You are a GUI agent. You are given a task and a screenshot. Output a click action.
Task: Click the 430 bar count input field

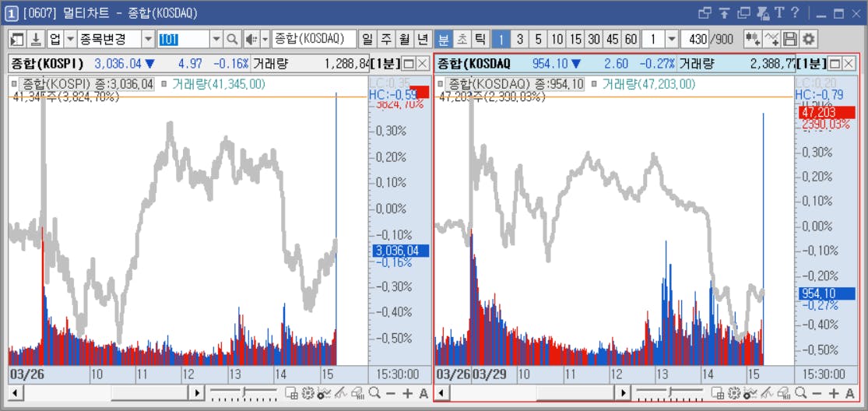pyautogui.click(x=695, y=39)
